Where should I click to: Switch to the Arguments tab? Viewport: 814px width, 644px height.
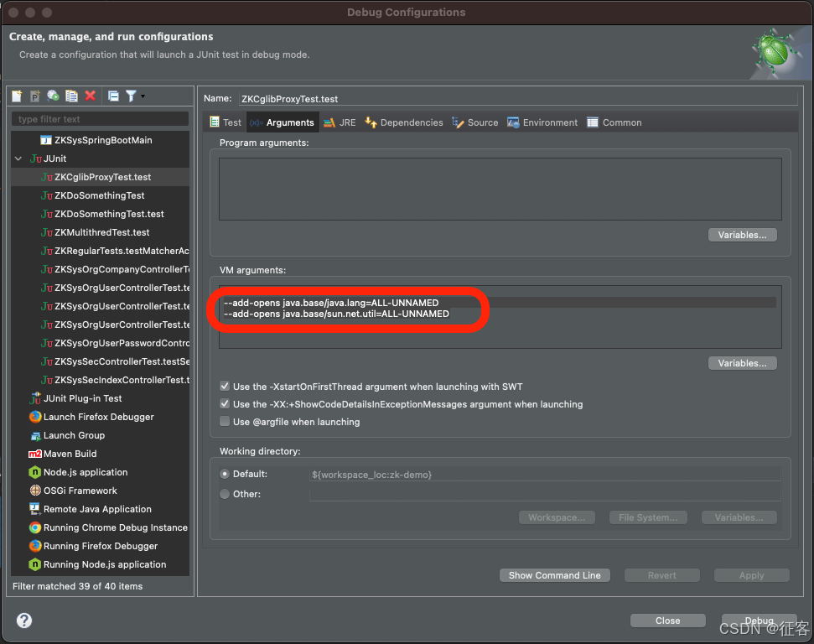tap(283, 122)
